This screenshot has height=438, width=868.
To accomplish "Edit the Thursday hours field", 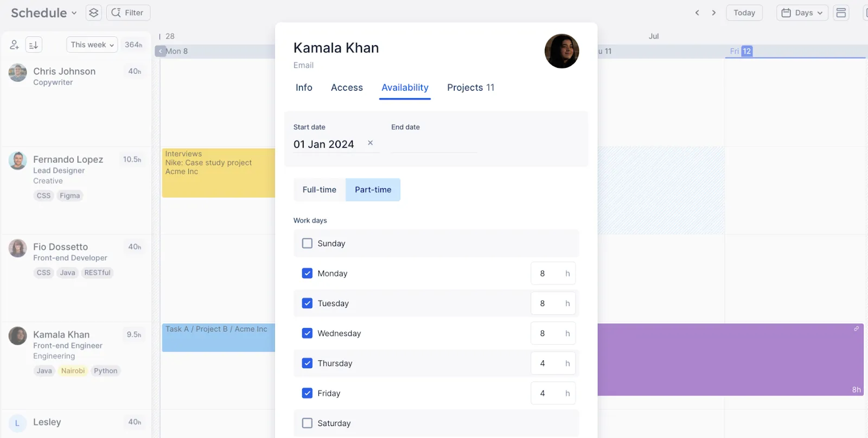I will (x=553, y=363).
